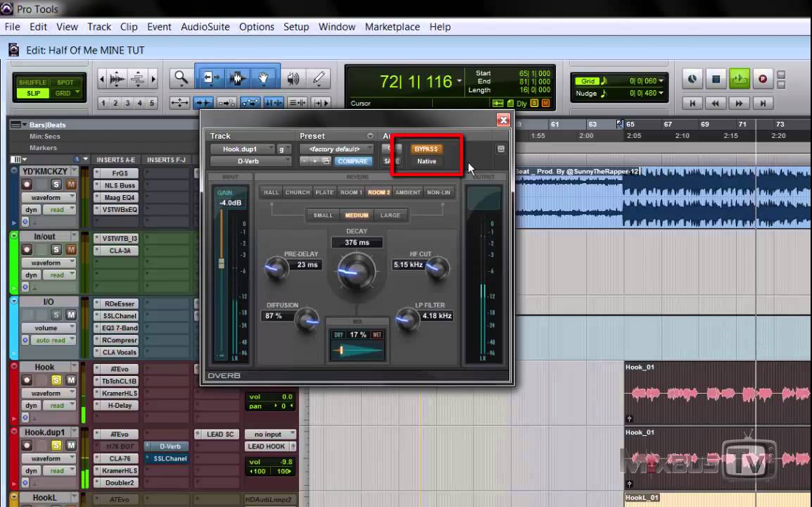This screenshot has width=812, height=507.
Task: Click the audio waveform zoom icon
Action: coord(117,79)
